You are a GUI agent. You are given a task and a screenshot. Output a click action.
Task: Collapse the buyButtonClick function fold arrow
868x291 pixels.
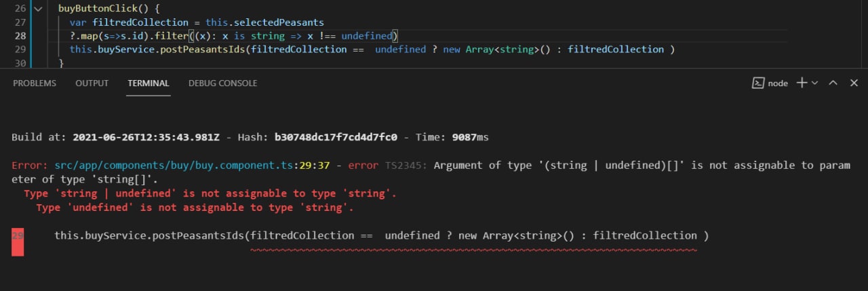[37, 9]
